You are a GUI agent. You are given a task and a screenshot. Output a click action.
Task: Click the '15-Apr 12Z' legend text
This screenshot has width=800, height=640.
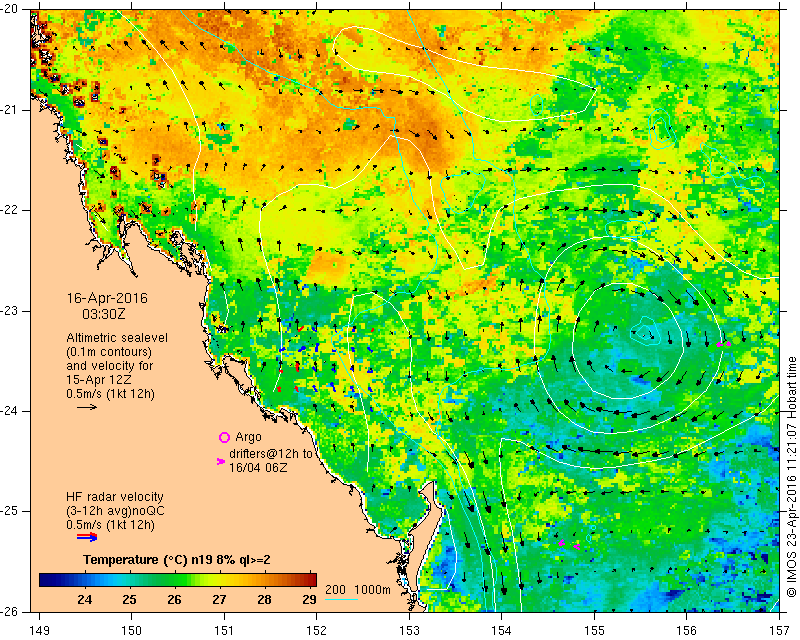(98, 380)
